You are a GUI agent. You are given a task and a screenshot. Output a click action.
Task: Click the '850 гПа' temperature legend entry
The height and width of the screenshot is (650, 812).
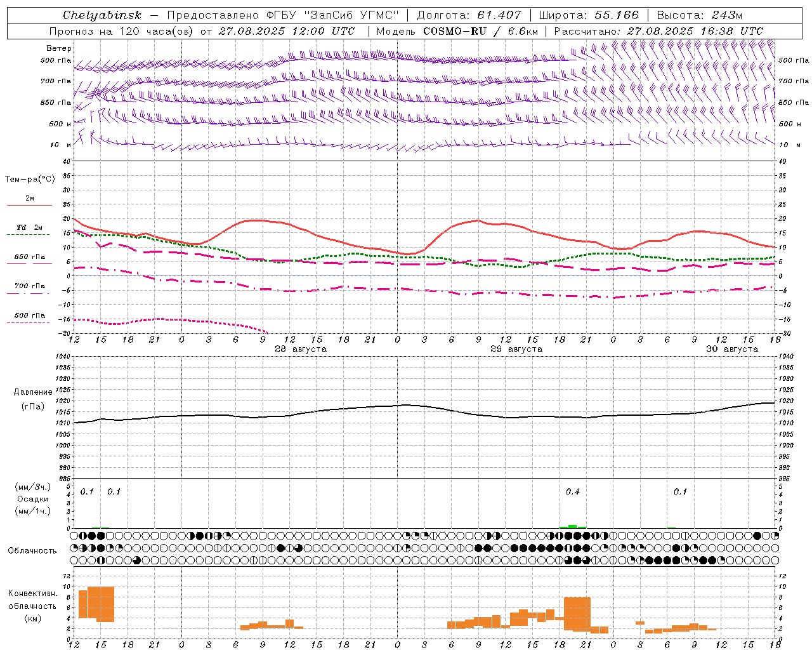[x=30, y=257]
